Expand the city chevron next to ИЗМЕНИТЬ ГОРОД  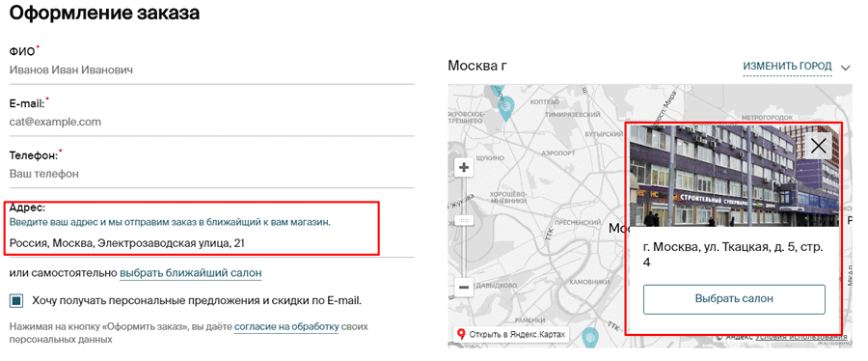(845, 69)
